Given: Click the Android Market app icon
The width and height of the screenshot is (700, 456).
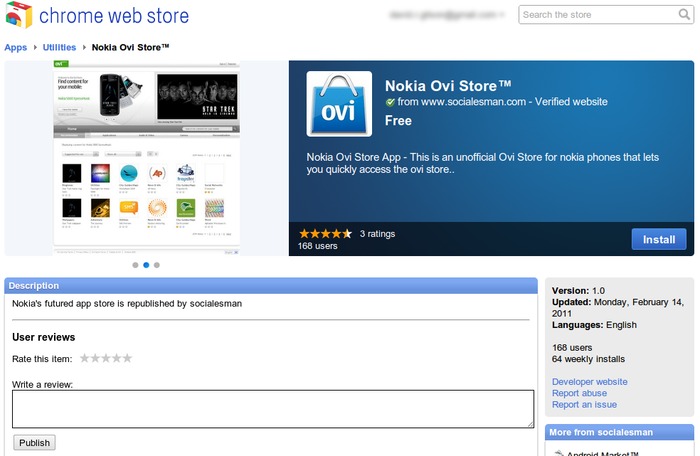Looking at the screenshot, I should click(558, 453).
